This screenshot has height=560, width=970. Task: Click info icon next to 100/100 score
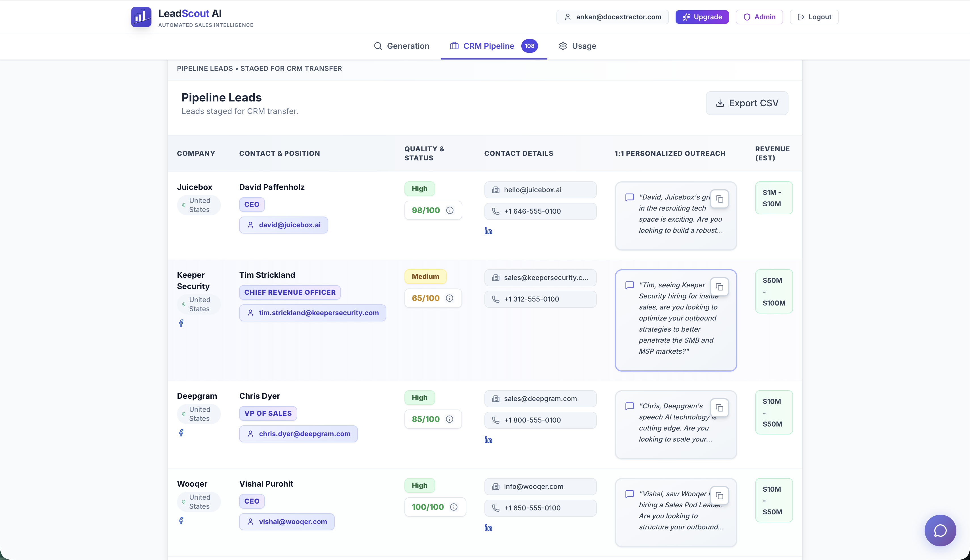tap(454, 506)
